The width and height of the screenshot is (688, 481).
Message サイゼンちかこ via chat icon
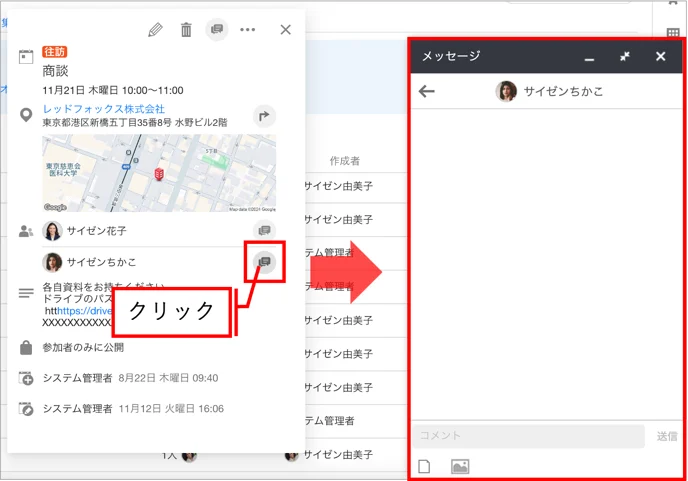click(x=264, y=262)
